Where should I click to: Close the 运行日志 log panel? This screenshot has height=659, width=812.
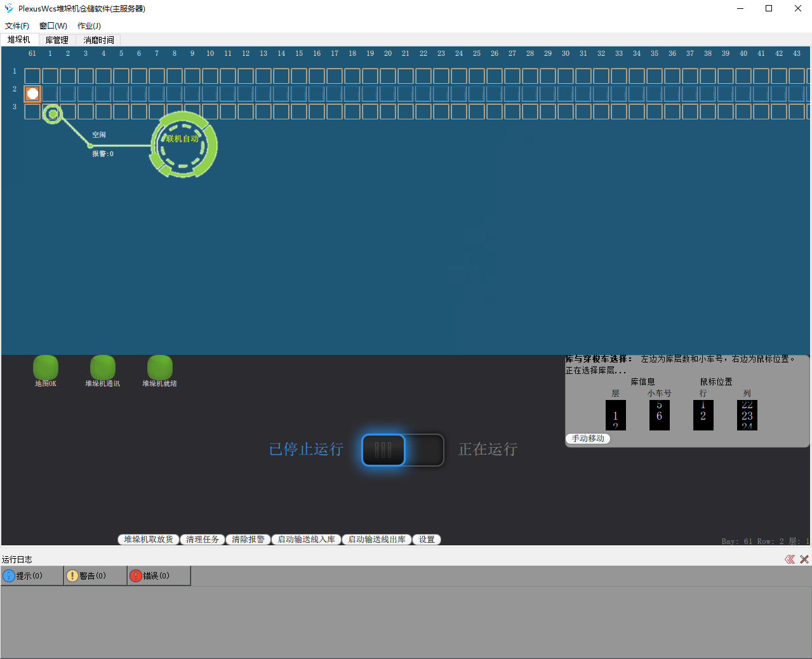click(x=804, y=559)
